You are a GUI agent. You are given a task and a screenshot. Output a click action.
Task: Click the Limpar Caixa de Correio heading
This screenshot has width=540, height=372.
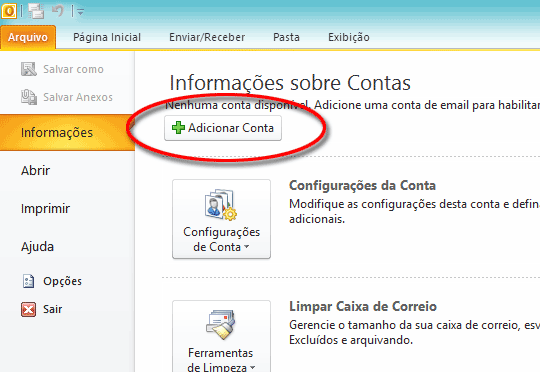click(363, 306)
